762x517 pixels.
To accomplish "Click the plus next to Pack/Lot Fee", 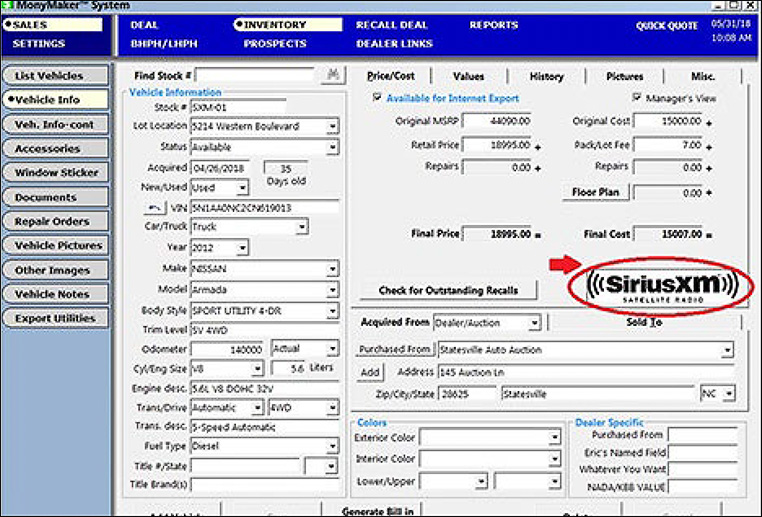I will coord(709,147).
